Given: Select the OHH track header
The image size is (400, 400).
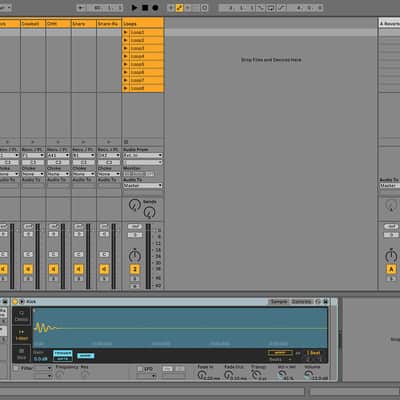Looking at the screenshot, I should coord(58,24).
